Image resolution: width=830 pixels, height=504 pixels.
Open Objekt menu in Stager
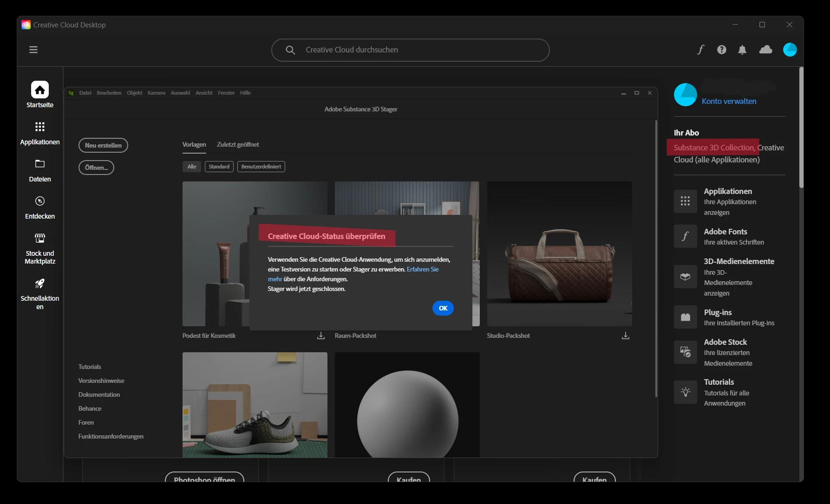[135, 93]
